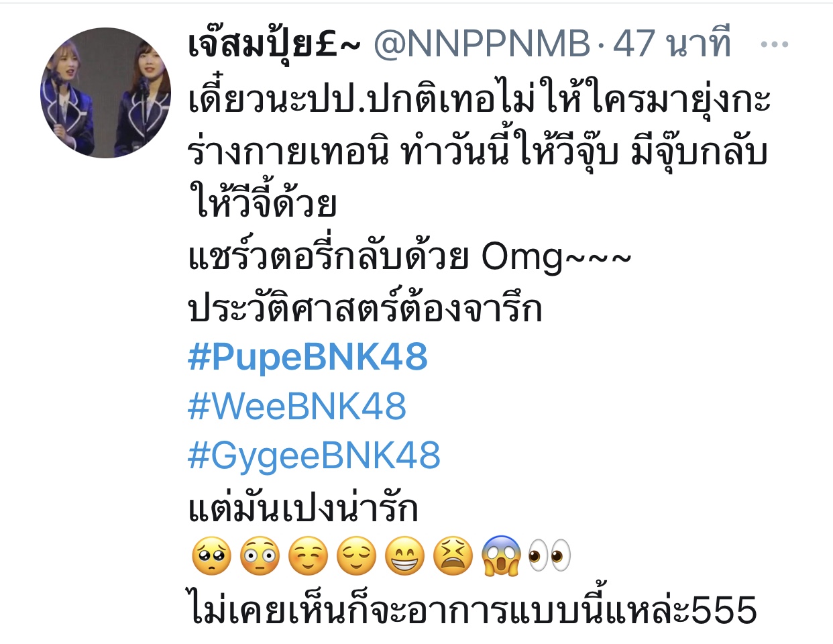
Task: Click the screaming face emoji
Action: 502,557
